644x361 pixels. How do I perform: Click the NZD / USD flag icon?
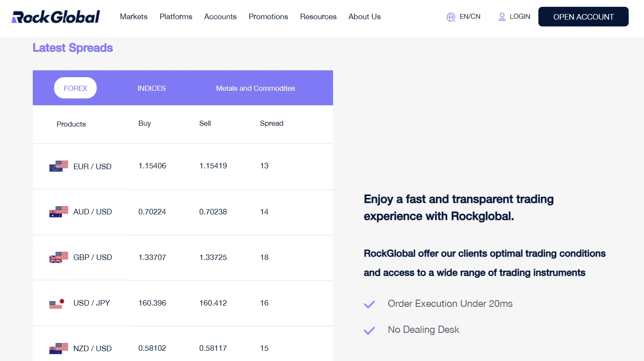pyautogui.click(x=59, y=349)
